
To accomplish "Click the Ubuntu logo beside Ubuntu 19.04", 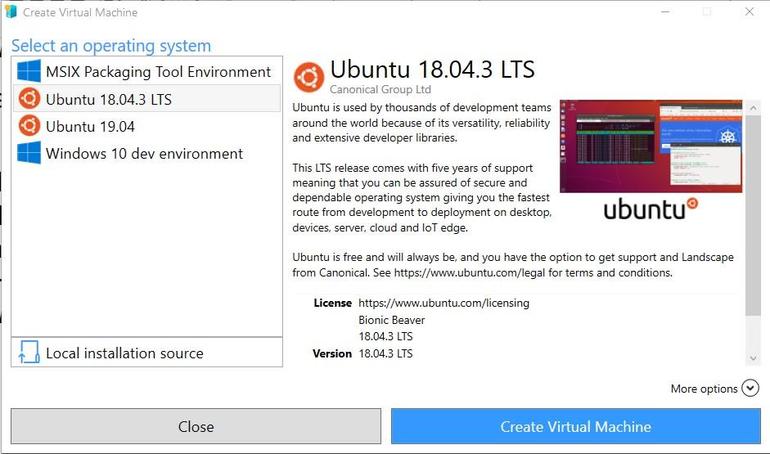I will (29, 126).
